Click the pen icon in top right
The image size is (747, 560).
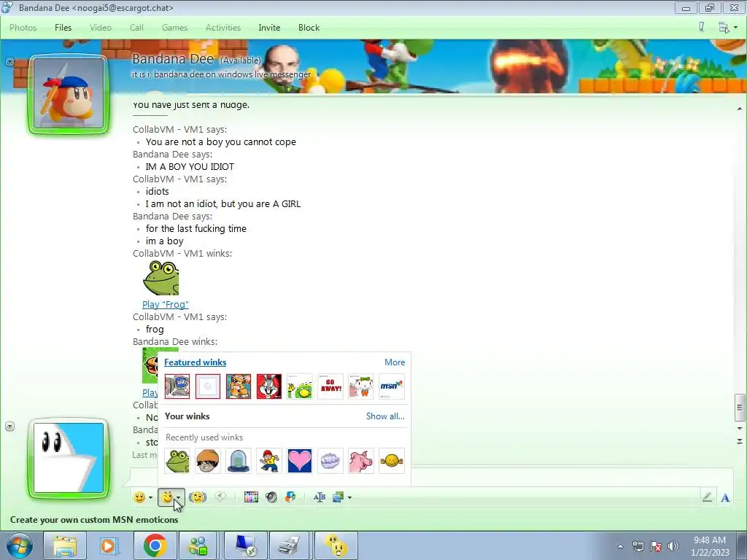click(x=701, y=27)
